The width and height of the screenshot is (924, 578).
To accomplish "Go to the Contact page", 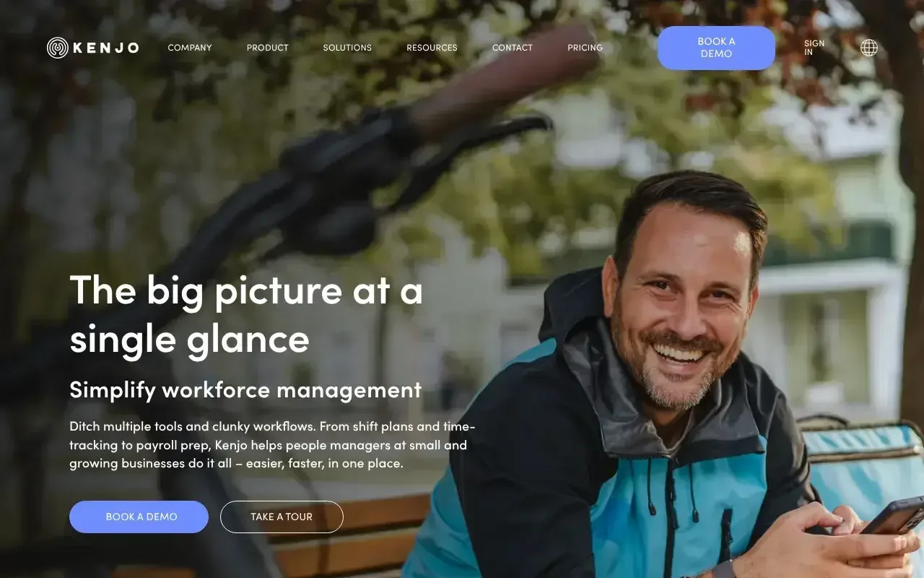I will (513, 48).
